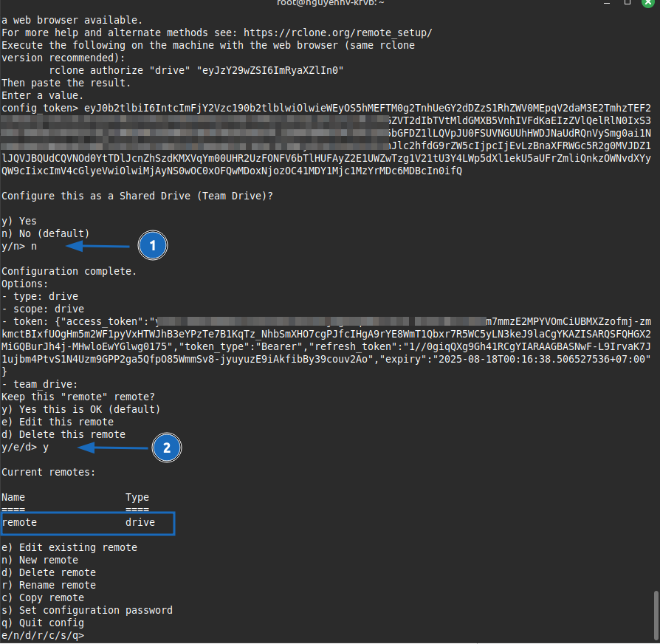The height and width of the screenshot is (644, 660).
Task: Click the blue arrow pointing at y/e/d> y
Action: 113,448
